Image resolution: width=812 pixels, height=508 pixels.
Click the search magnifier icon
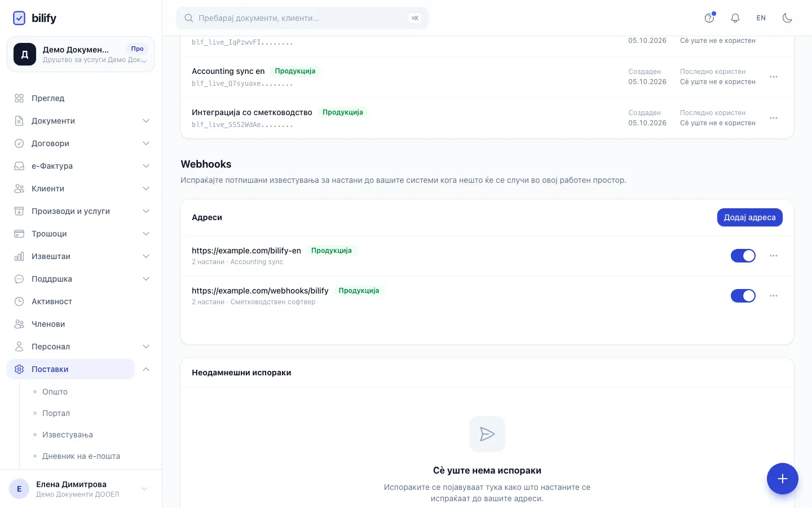click(x=189, y=18)
